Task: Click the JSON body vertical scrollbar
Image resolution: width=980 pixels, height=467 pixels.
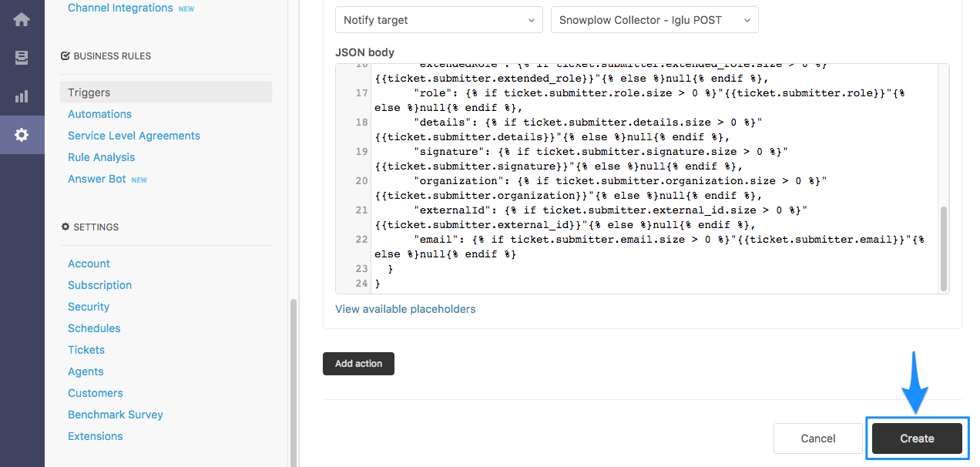Action: (x=944, y=247)
